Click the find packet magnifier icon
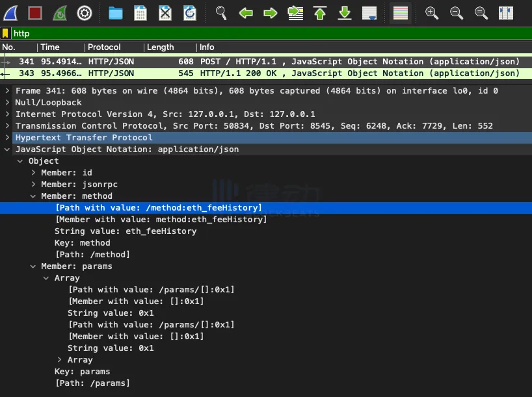The height and width of the screenshot is (397, 532). click(221, 12)
